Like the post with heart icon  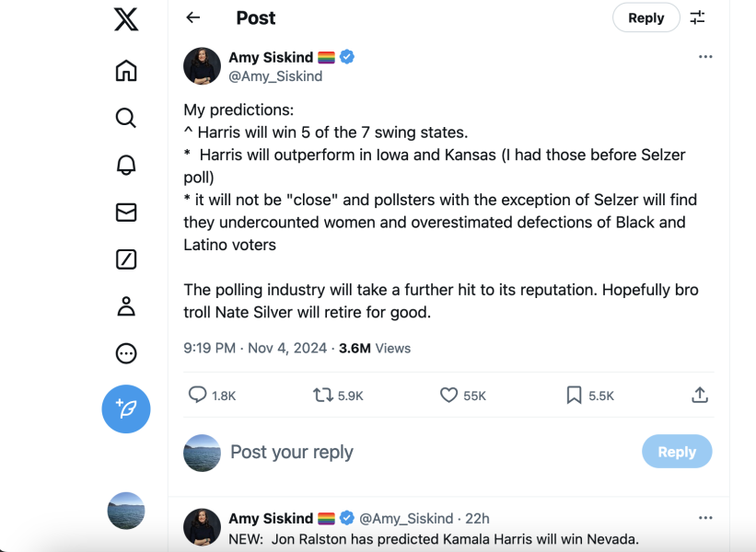(x=448, y=395)
